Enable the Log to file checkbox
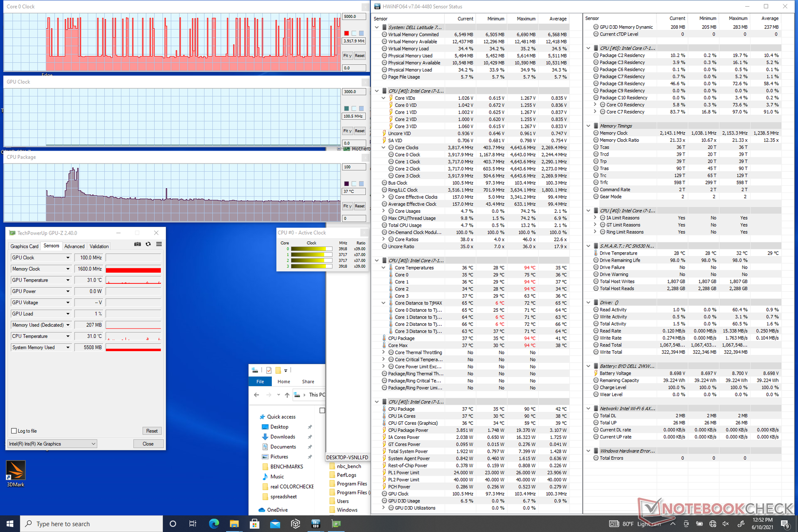Viewport: 798px width, 532px height. click(x=14, y=431)
